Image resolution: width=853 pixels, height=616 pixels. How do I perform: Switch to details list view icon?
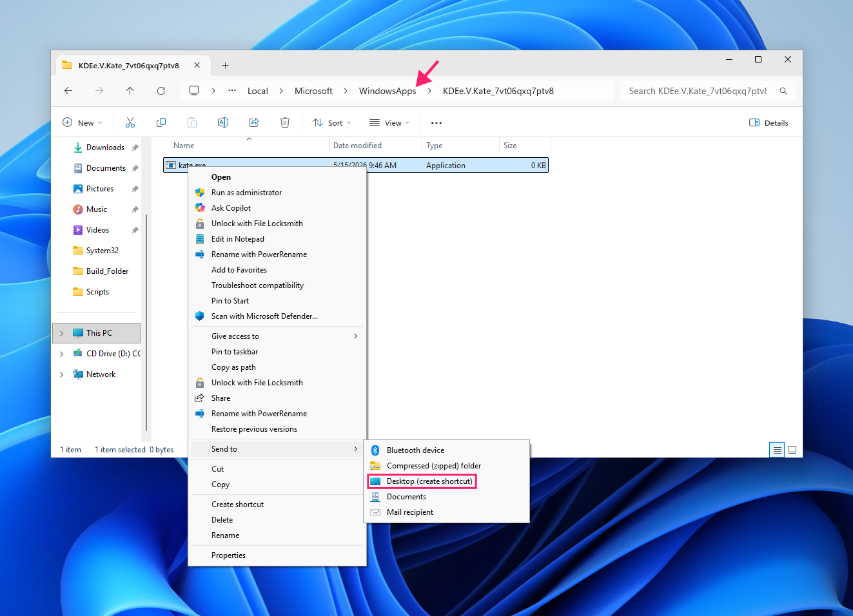point(778,450)
